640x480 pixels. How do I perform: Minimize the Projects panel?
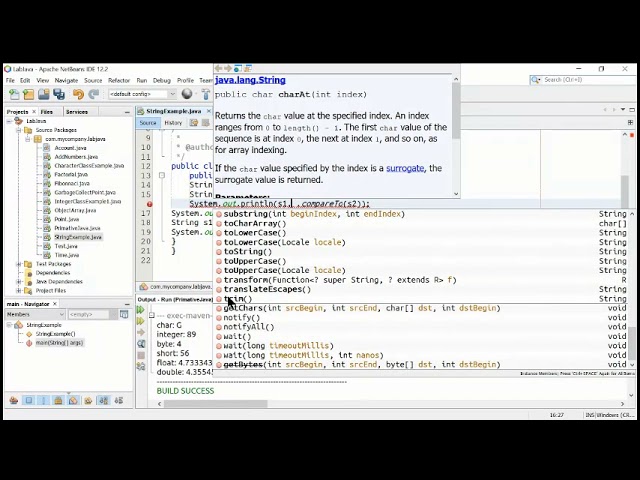(127, 112)
